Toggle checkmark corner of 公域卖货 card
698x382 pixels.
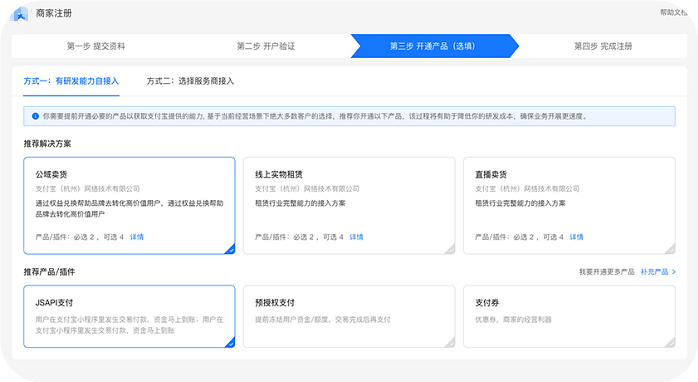tap(230, 249)
